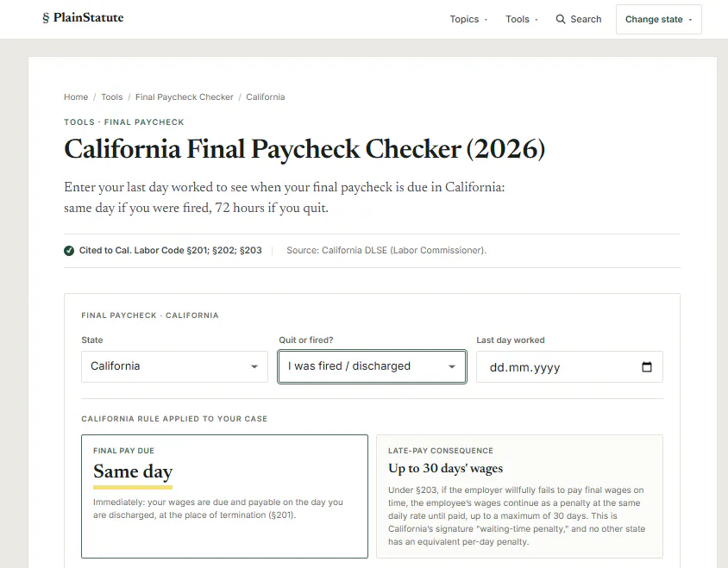
Task: Click the Topics menu caret arrow
Action: click(x=486, y=20)
